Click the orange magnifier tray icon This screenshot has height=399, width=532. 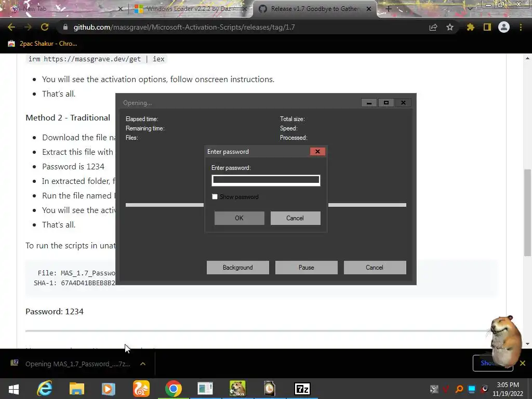pyautogui.click(x=459, y=389)
